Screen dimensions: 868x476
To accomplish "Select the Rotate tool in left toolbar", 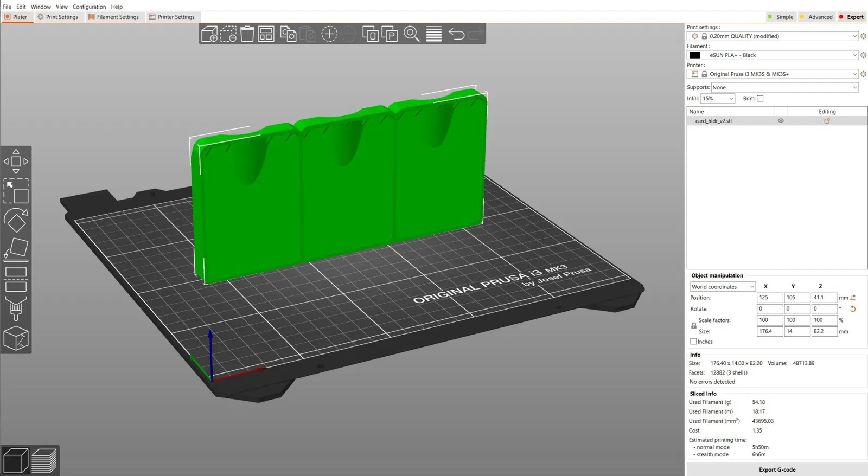I will tap(16, 220).
